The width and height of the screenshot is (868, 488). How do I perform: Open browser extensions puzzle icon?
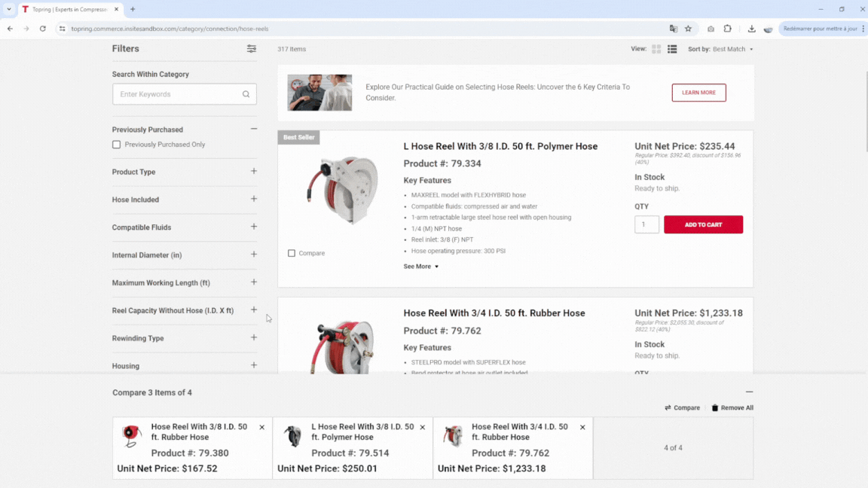(x=727, y=29)
